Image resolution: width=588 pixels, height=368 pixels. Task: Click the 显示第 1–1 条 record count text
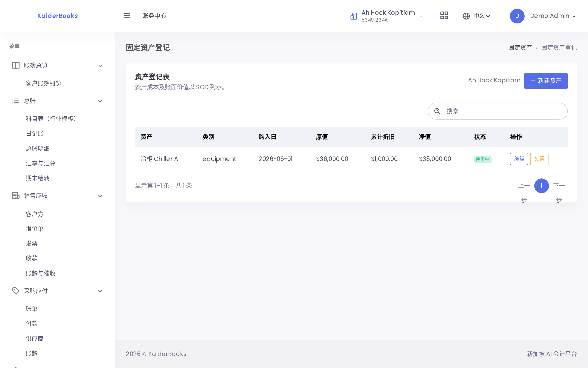[164, 186]
